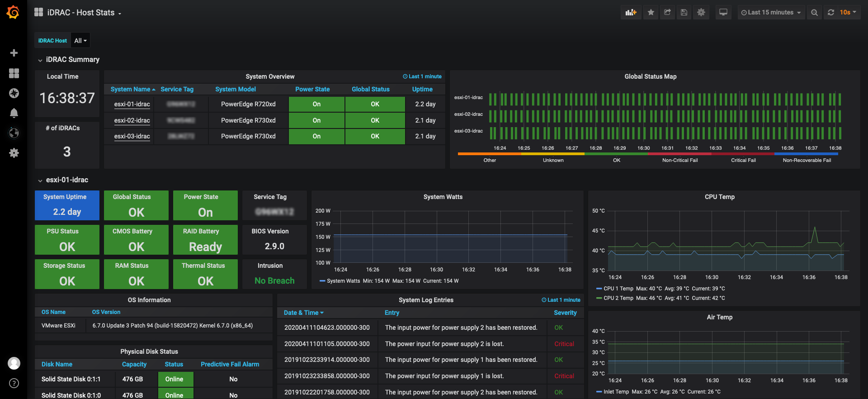Image resolution: width=868 pixels, height=399 pixels.
Task: Sort table by Power State column header
Action: pos(312,90)
